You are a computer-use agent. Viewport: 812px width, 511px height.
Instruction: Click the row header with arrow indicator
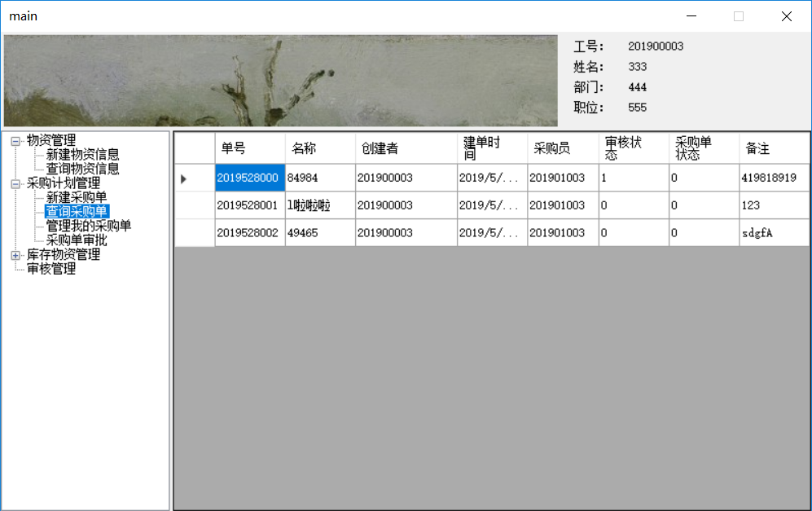pyautogui.click(x=194, y=178)
